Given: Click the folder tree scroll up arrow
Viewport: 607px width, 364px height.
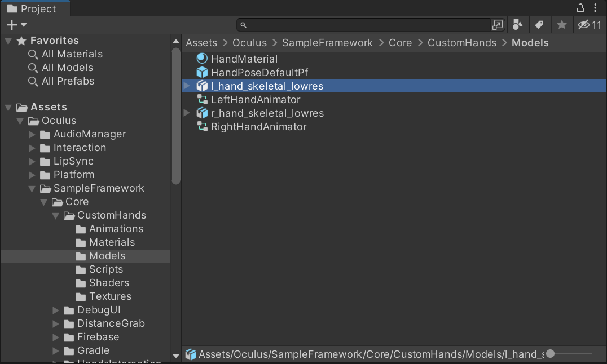Looking at the screenshot, I should [x=176, y=41].
